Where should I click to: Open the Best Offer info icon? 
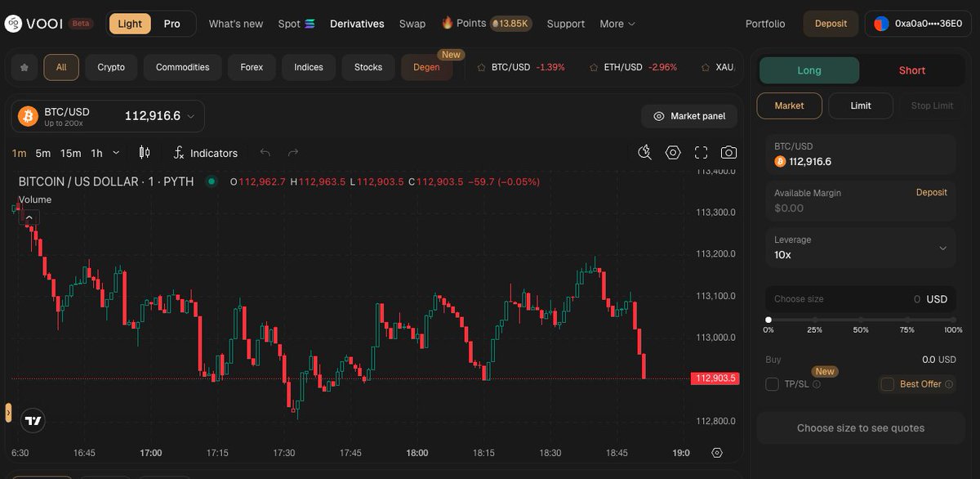tap(949, 384)
